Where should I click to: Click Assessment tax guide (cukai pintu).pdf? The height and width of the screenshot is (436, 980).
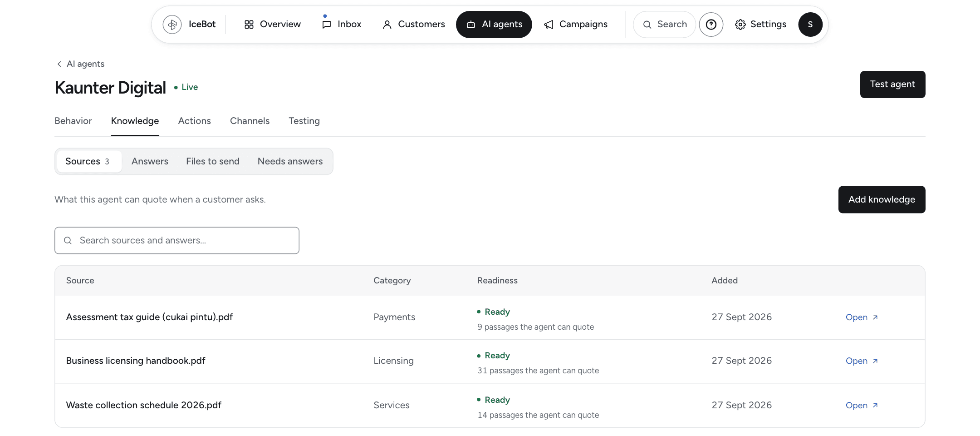pyautogui.click(x=149, y=317)
